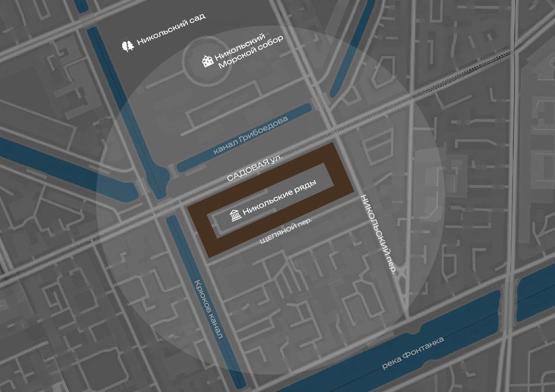
Task: Click the ЩЕПЯНОЙ пер. street label
Action: pyautogui.click(x=286, y=231)
